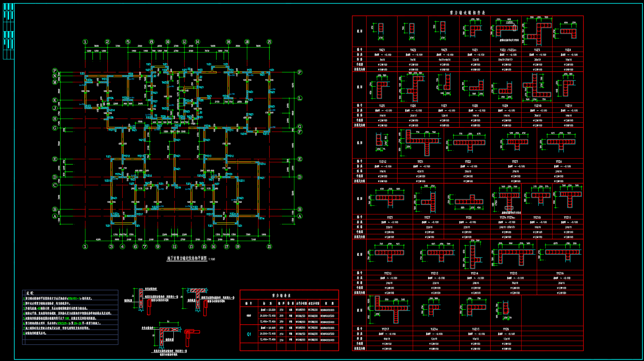Pick grid bubble 11 below the plan
The image size is (644, 361).
coord(174,246)
